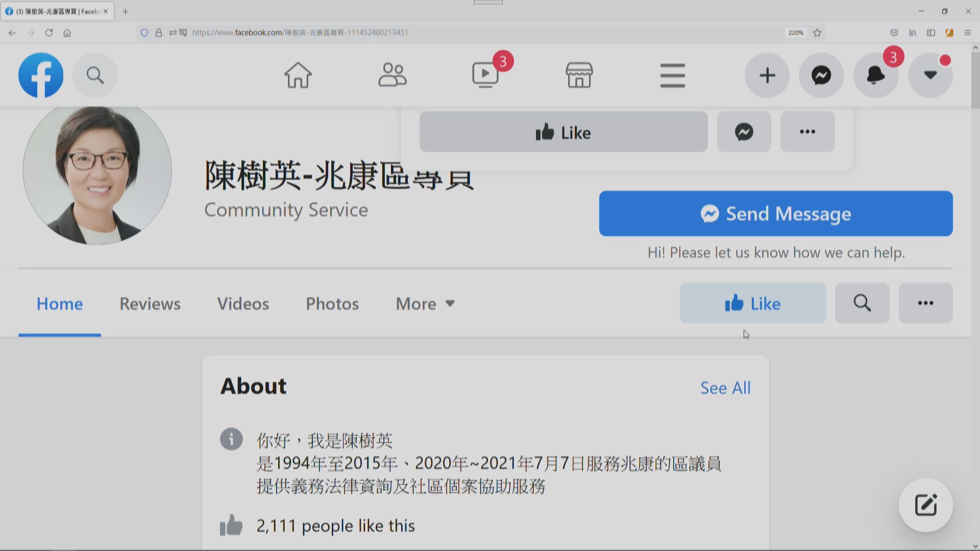Click the See All link in About

pos(725,388)
